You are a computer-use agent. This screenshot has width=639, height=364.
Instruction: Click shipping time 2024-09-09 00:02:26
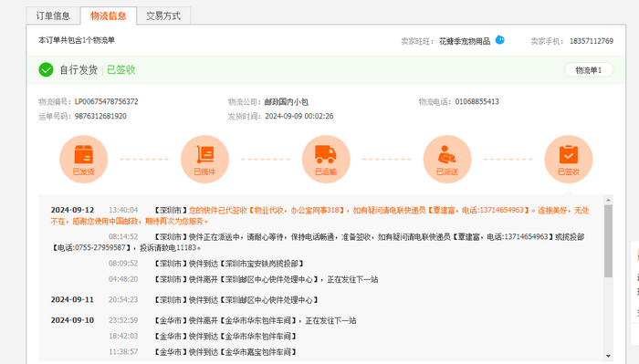point(299,116)
